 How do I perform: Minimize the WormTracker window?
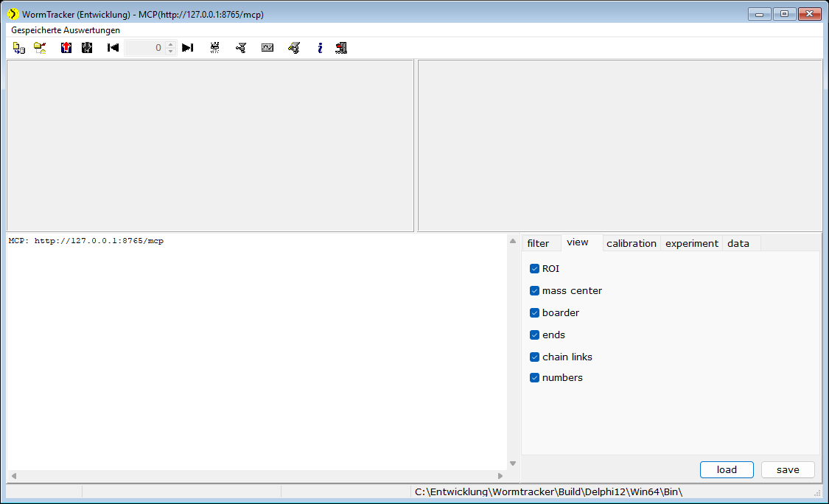pos(759,14)
